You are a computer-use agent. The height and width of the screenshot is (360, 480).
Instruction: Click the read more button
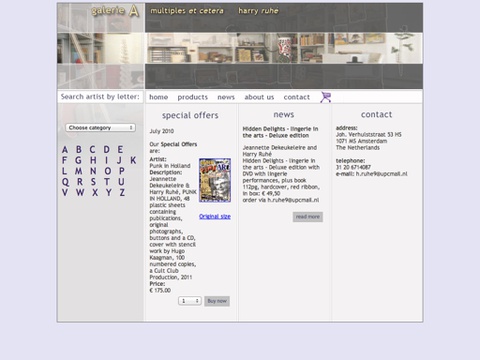308,217
